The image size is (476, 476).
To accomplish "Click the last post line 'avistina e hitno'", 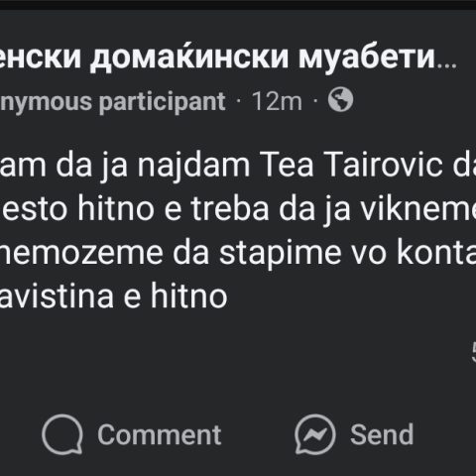I will click(114, 297).
